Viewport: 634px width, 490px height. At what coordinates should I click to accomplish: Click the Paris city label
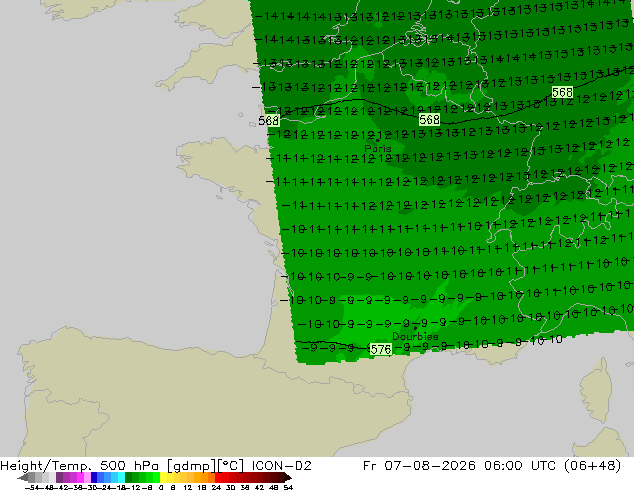pyautogui.click(x=378, y=148)
